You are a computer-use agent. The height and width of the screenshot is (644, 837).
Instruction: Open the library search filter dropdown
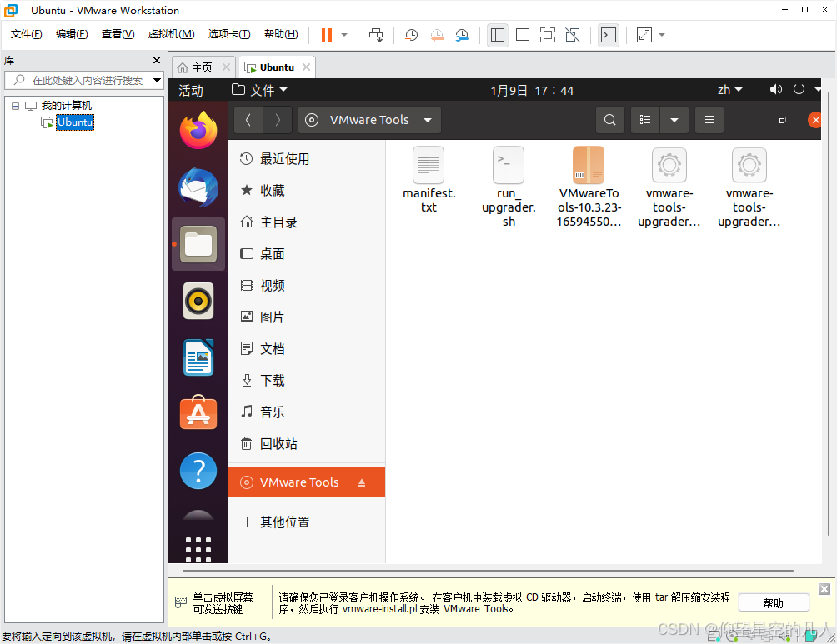(x=157, y=81)
